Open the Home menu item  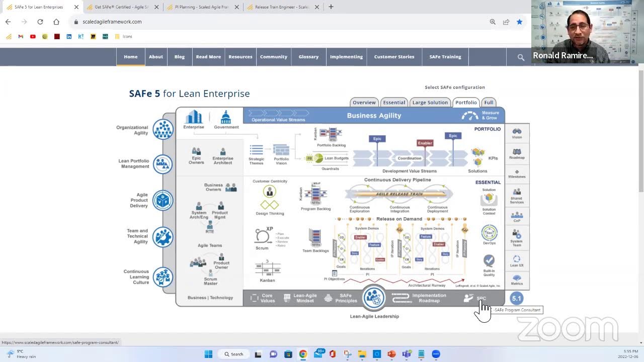(x=131, y=57)
